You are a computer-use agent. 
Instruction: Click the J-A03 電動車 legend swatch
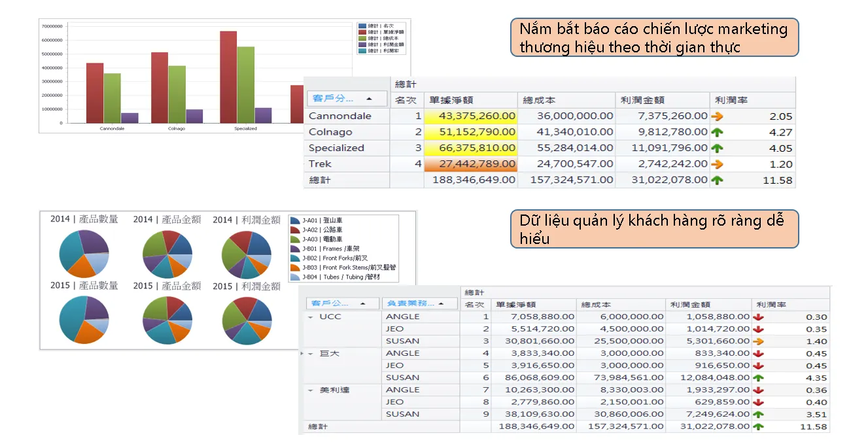click(295, 239)
